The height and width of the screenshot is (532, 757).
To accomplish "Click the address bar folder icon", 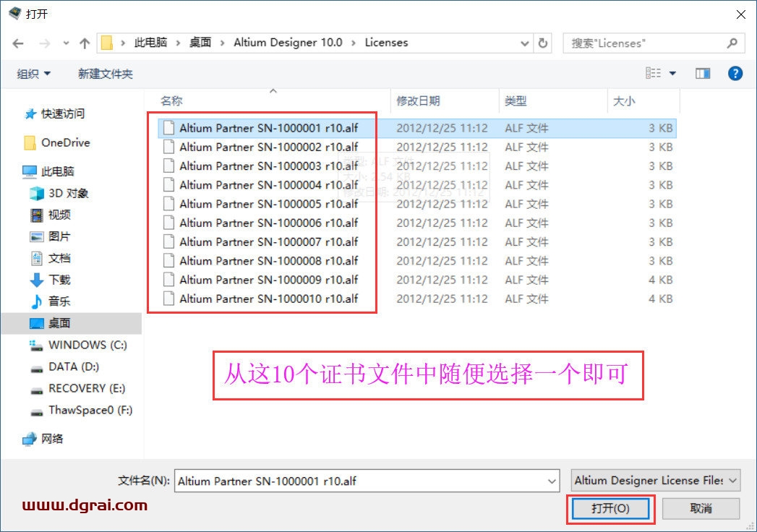I will coord(107,43).
